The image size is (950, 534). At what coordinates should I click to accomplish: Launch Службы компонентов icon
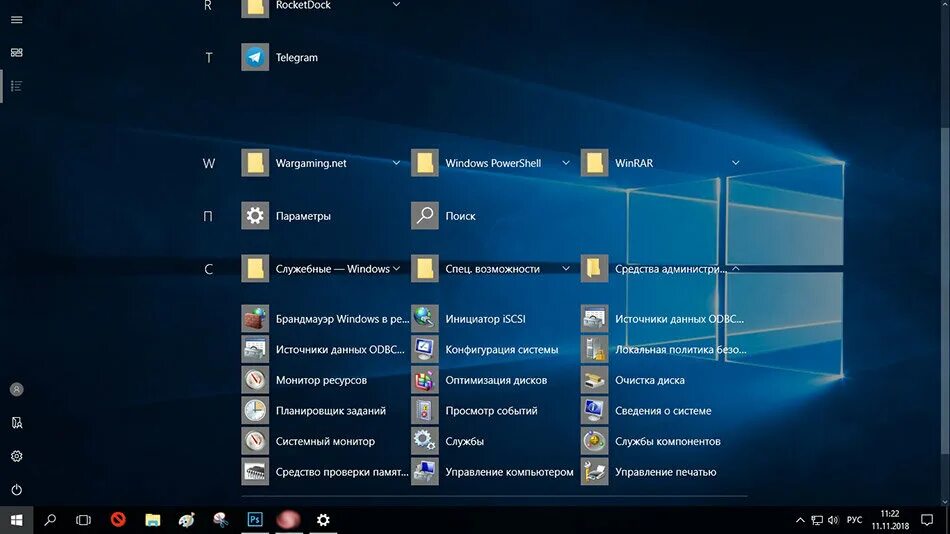click(594, 441)
